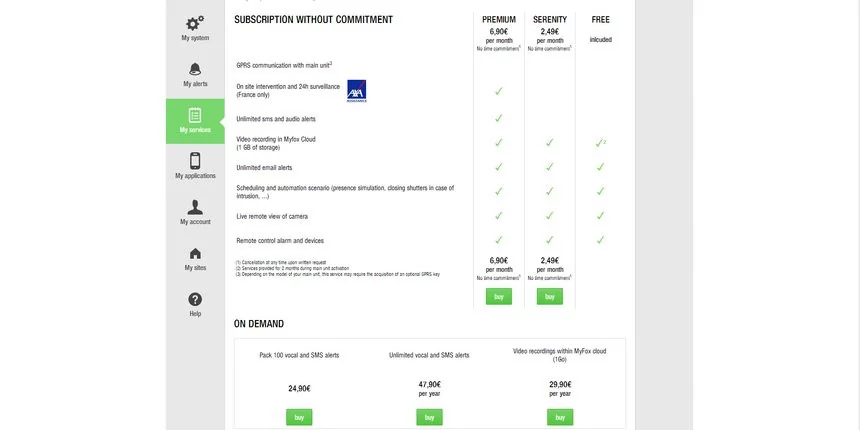Open My system gear icon

pos(195,23)
